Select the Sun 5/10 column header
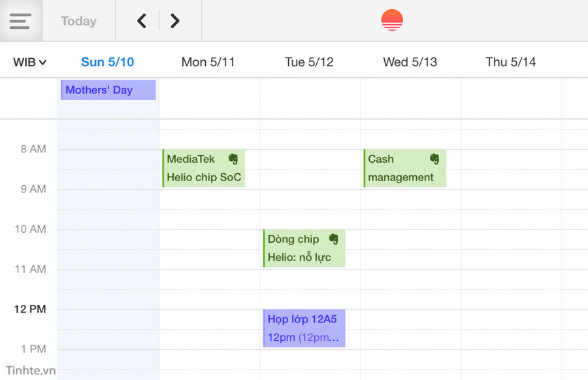The width and height of the screenshot is (588, 380). click(x=107, y=61)
